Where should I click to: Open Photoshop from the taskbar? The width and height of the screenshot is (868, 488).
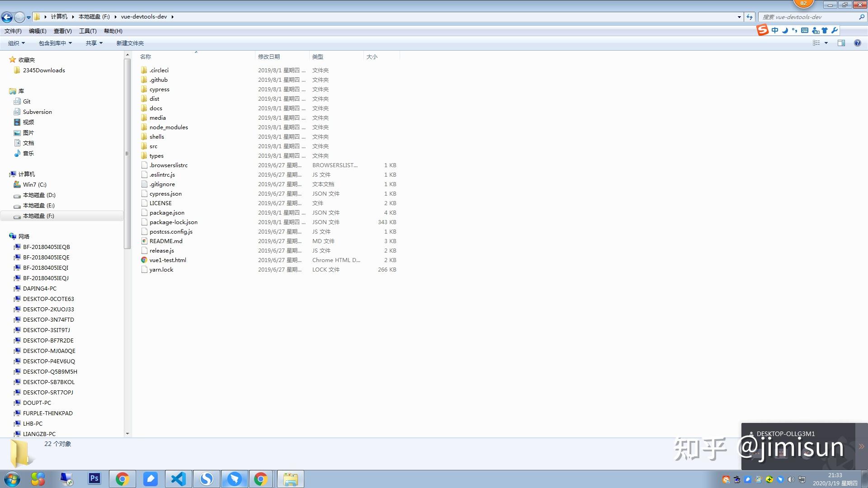pos(94,479)
